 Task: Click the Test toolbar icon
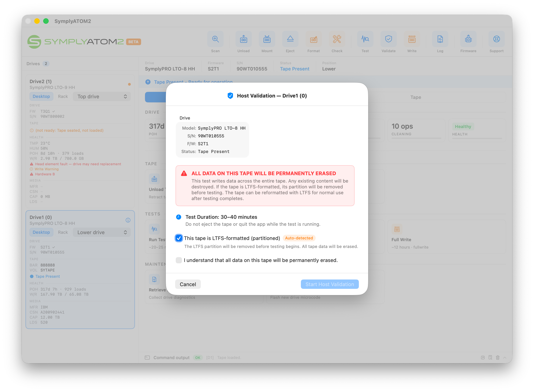point(365,39)
